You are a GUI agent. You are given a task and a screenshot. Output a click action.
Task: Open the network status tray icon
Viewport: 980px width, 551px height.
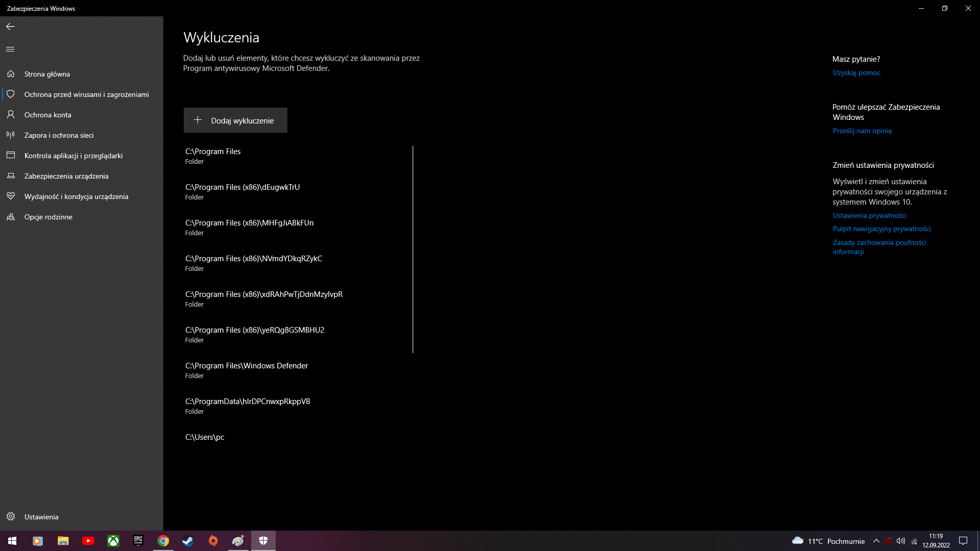point(914,541)
